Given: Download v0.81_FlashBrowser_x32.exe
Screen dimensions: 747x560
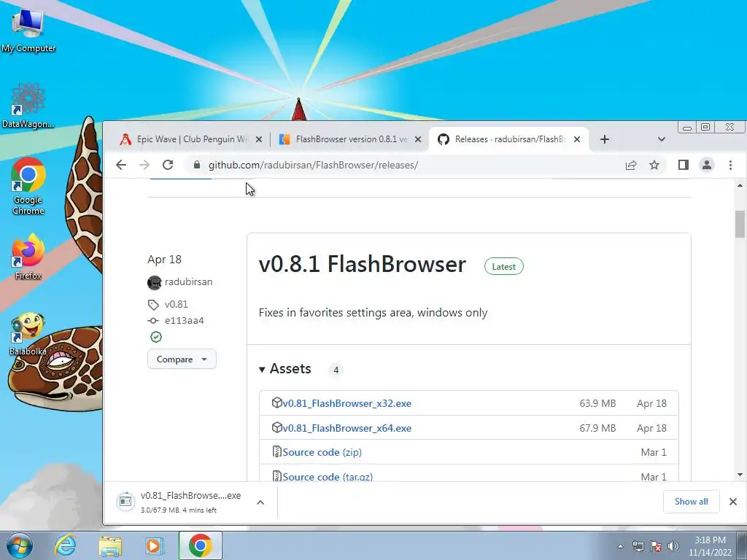Looking at the screenshot, I should (347, 403).
